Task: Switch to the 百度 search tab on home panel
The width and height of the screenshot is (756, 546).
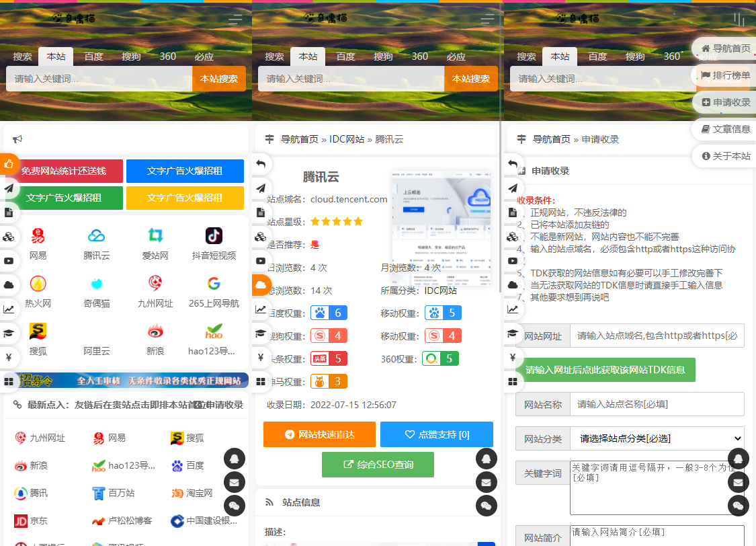Action: click(93, 56)
